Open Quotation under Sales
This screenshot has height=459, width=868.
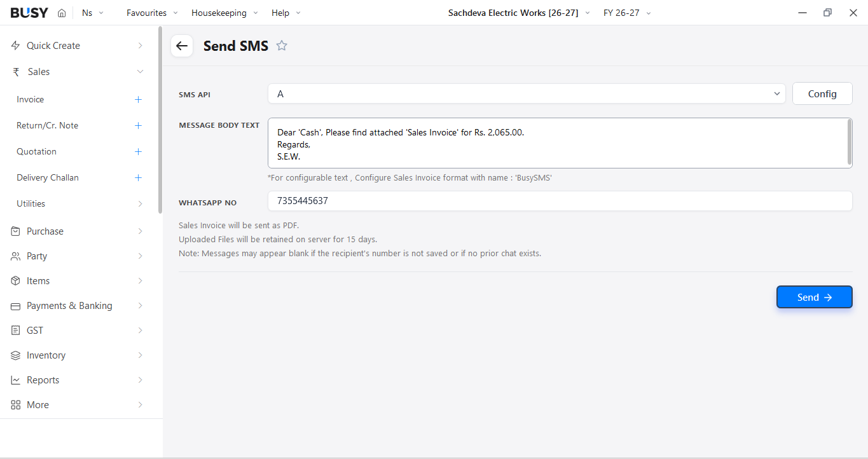[36, 152]
